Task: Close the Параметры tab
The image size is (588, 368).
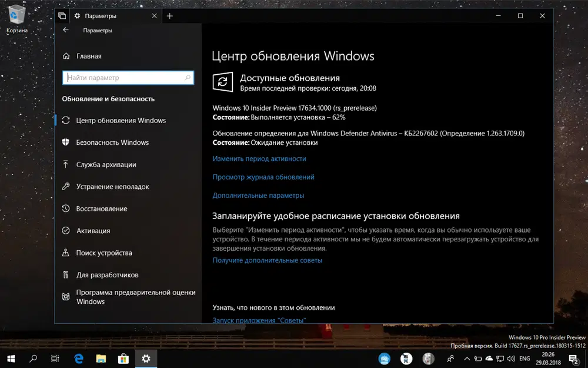Action: (154, 16)
